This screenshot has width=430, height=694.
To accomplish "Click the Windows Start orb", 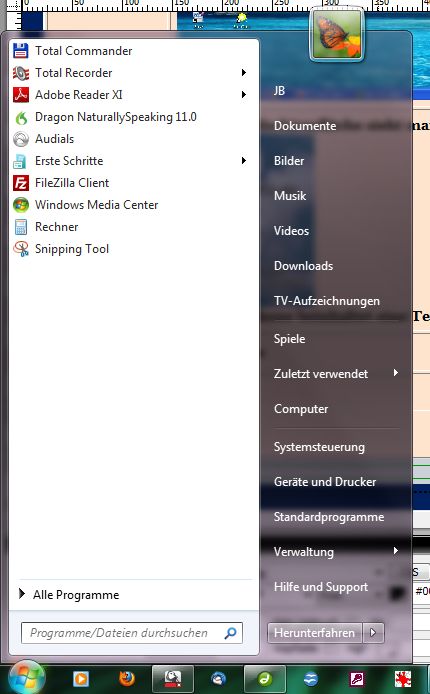I will click(x=27, y=677).
